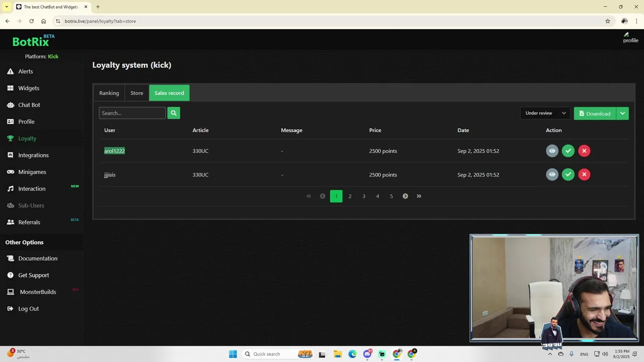Screen dimensions: 644x362
Task: View details of arol1222 sale
Action: click(x=552, y=151)
